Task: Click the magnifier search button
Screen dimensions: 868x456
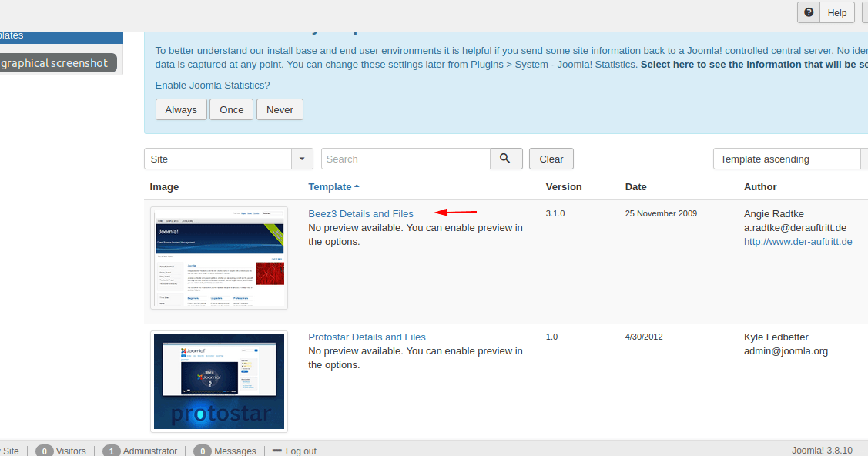Action: tap(506, 159)
